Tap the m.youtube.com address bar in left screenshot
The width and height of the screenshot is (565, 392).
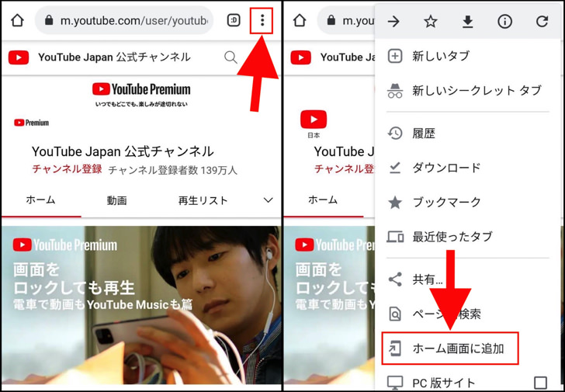coord(124,20)
